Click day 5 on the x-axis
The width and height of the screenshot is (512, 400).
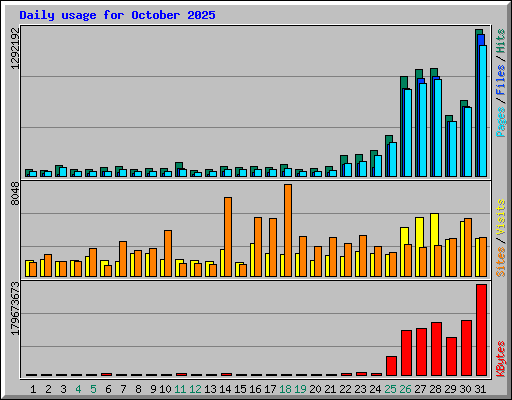coord(93,389)
